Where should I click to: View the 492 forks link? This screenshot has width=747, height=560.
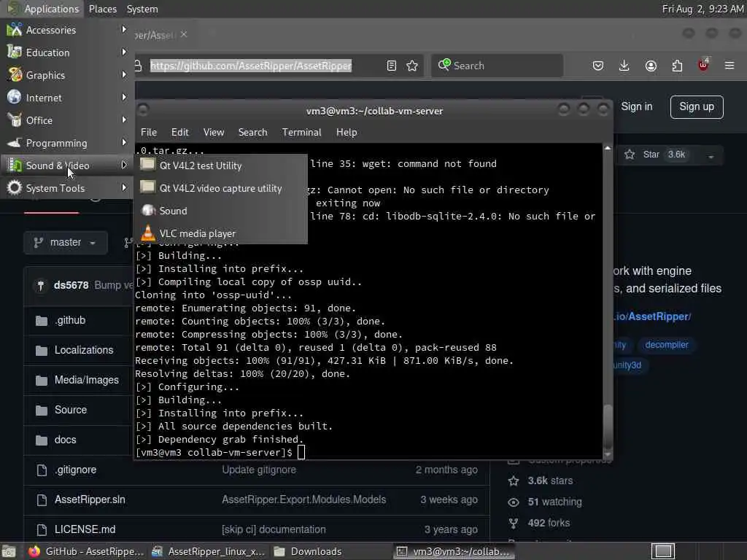pos(549,523)
